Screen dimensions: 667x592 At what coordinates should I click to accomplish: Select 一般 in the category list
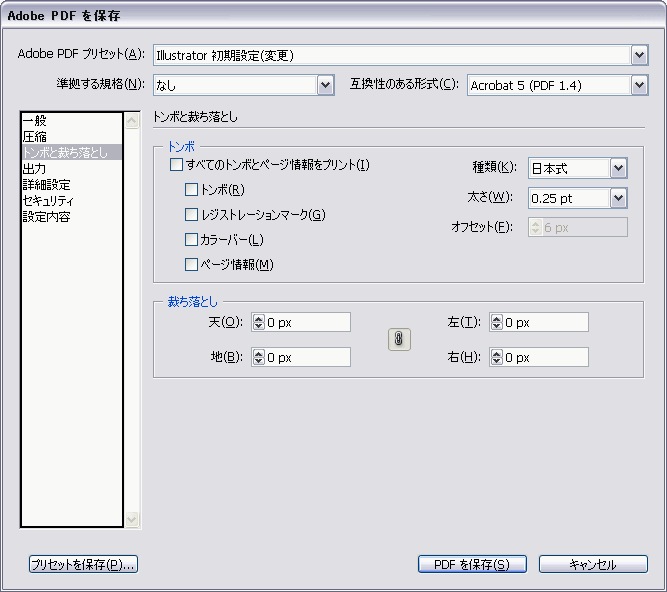[x=71, y=120]
